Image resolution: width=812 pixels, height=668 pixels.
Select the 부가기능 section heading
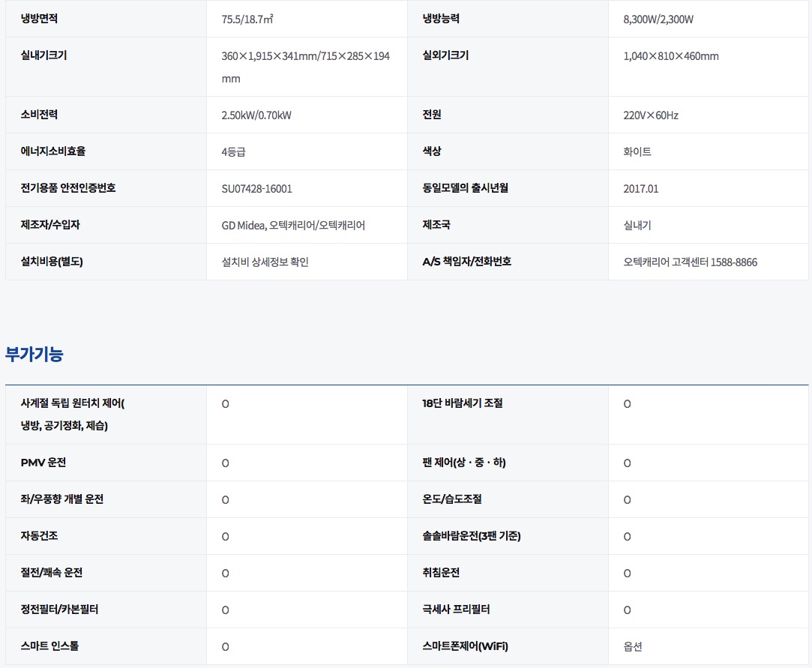[x=34, y=355]
